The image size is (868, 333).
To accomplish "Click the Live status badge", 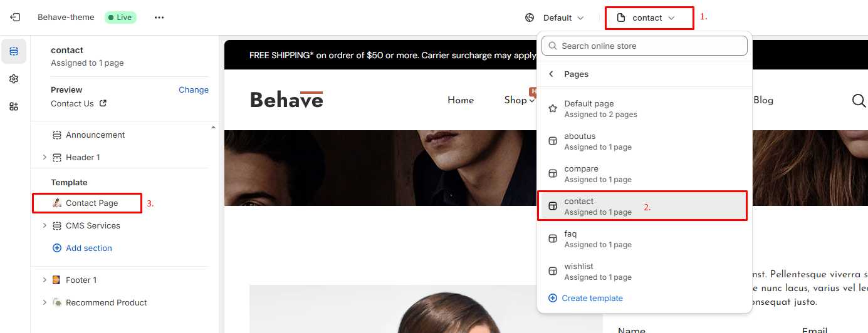I will (120, 18).
